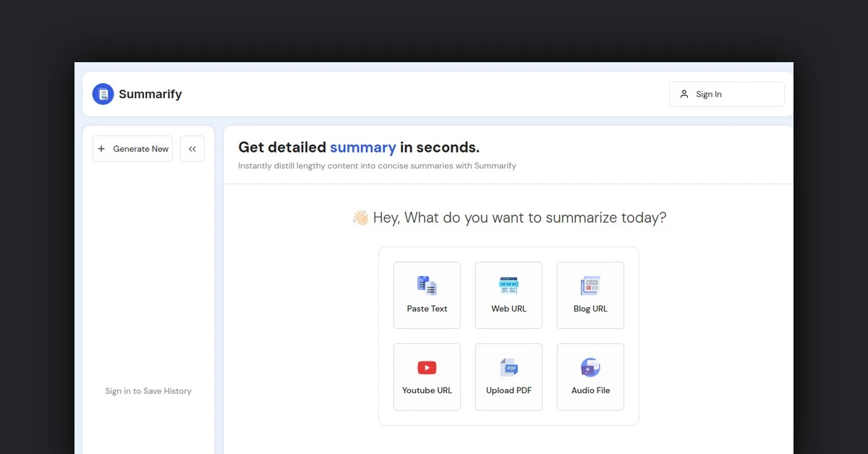Click the Summarify logo icon
This screenshot has height=454, width=868.
[x=103, y=94]
